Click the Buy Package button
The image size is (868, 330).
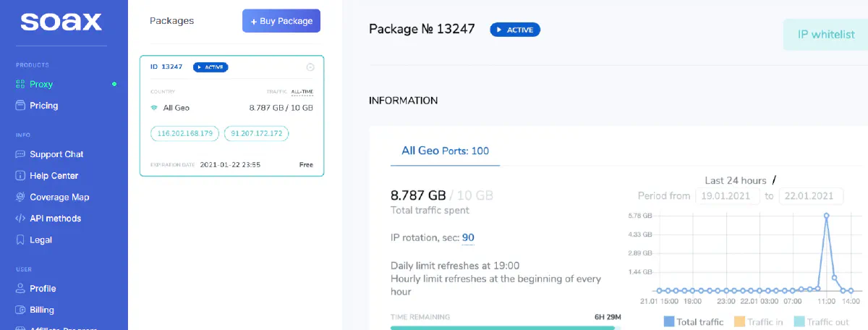click(281, 21)
